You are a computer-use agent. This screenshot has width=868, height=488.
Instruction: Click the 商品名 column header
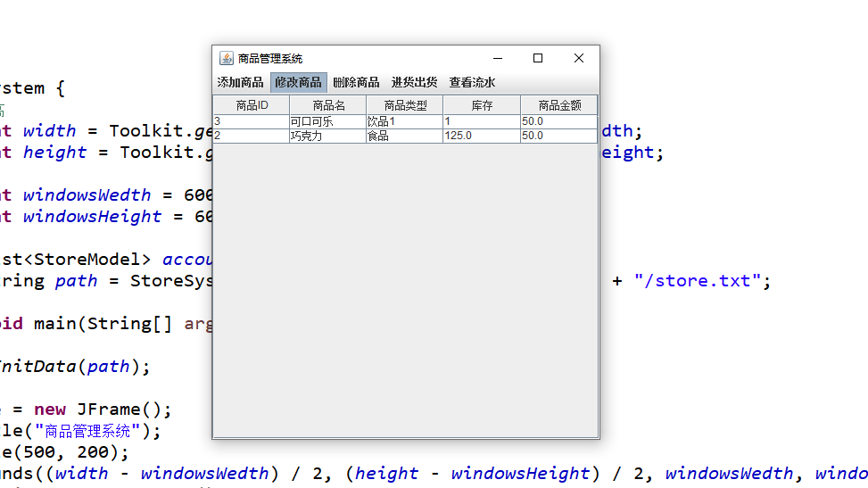point(328,105)
